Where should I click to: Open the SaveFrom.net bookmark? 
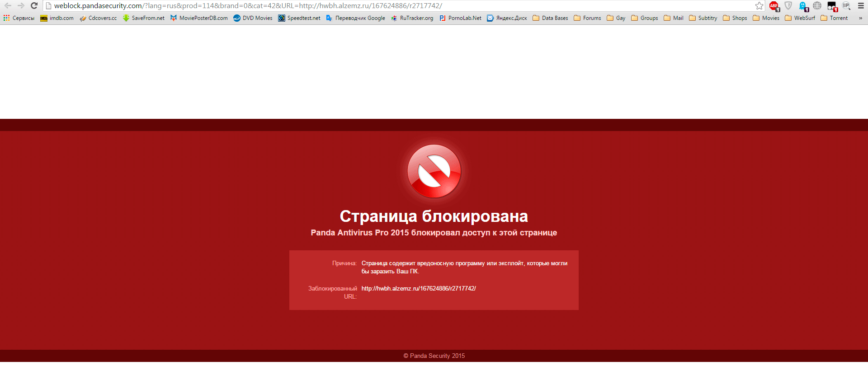(144, 18)
